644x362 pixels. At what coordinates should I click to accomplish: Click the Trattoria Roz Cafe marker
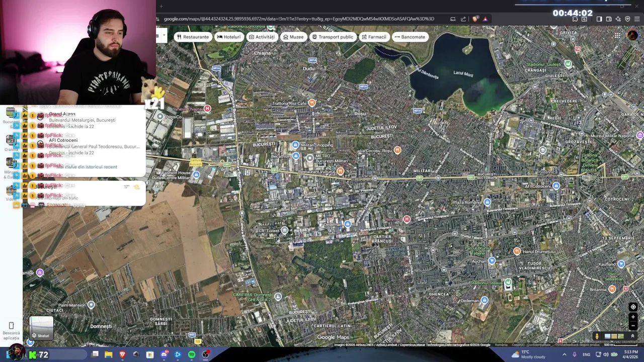(x=312, y=103)
